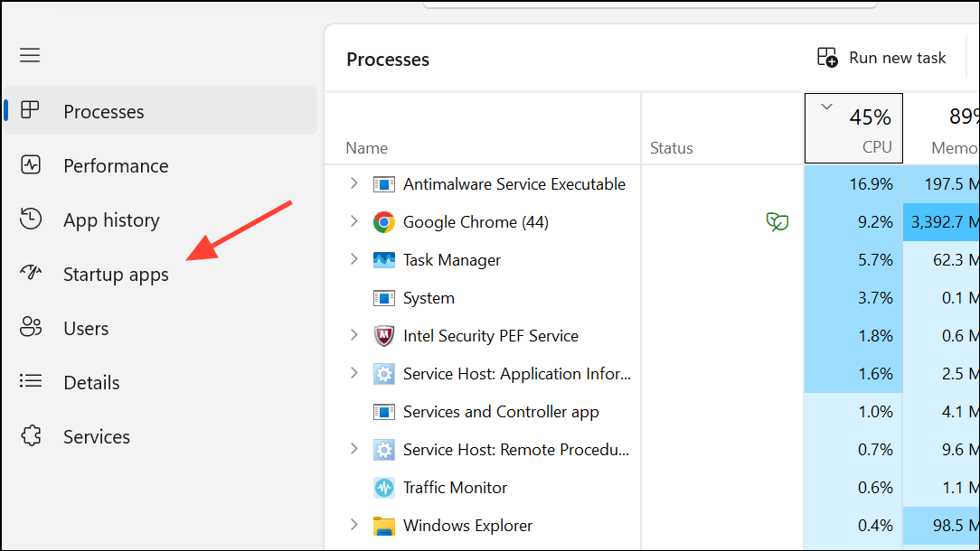Click the Service Host Remote Procedure gear icon
Viewport: 980px width, 551px height.
(x=383, y=450)
